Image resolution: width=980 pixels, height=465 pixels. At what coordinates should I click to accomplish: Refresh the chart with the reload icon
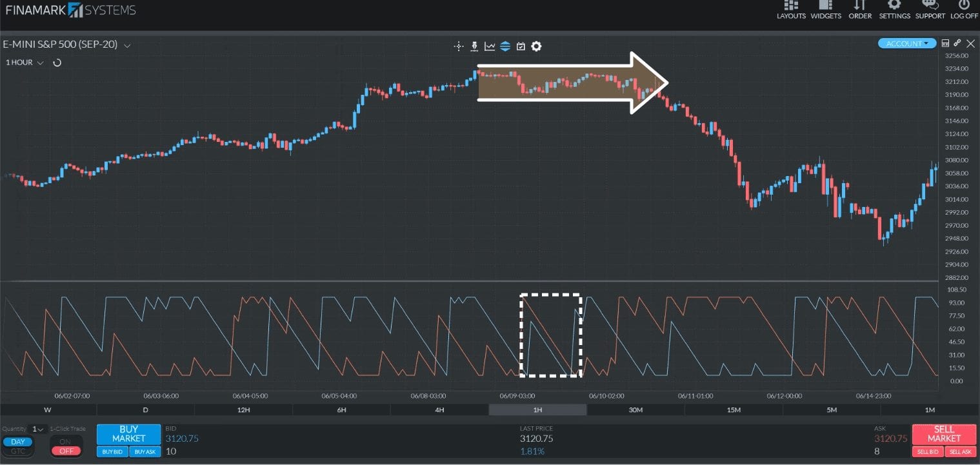(x=57, y=63)
